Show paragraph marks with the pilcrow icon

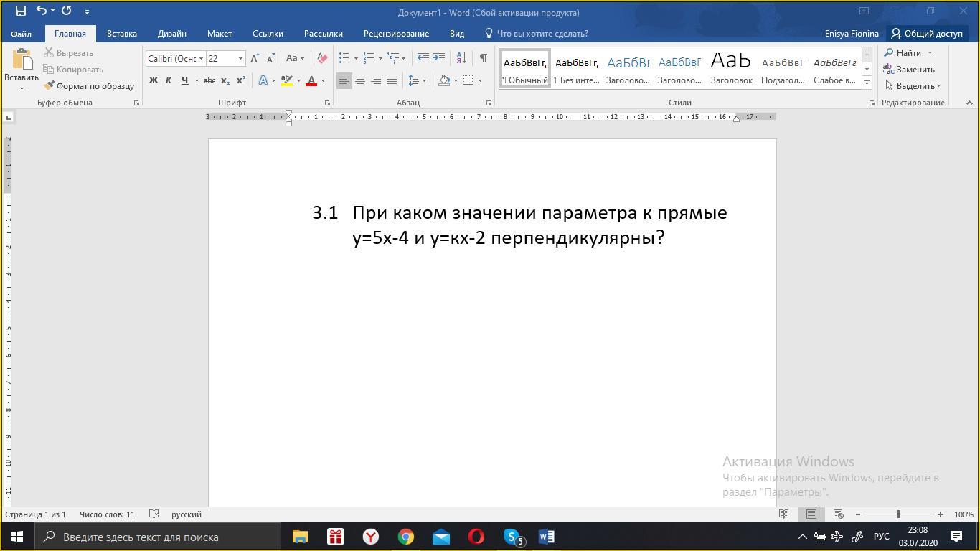483,58
